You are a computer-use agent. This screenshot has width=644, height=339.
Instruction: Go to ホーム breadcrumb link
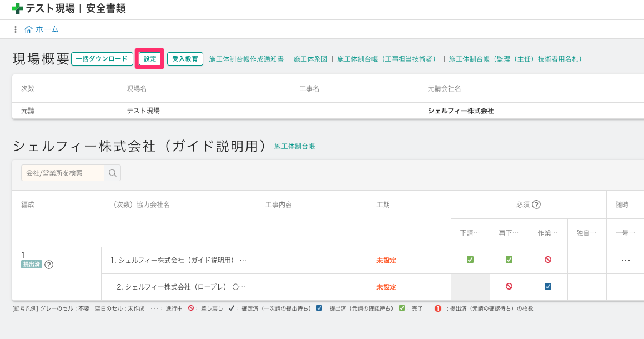[47, 29]
